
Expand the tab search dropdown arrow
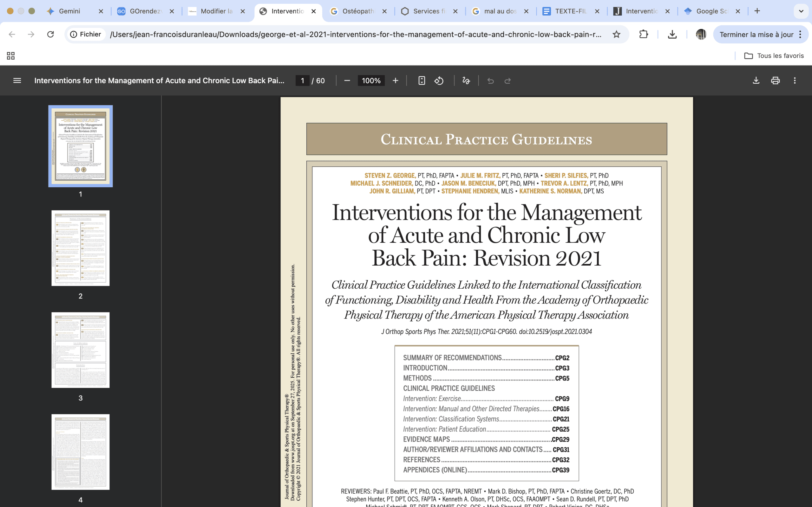(801, 11)
